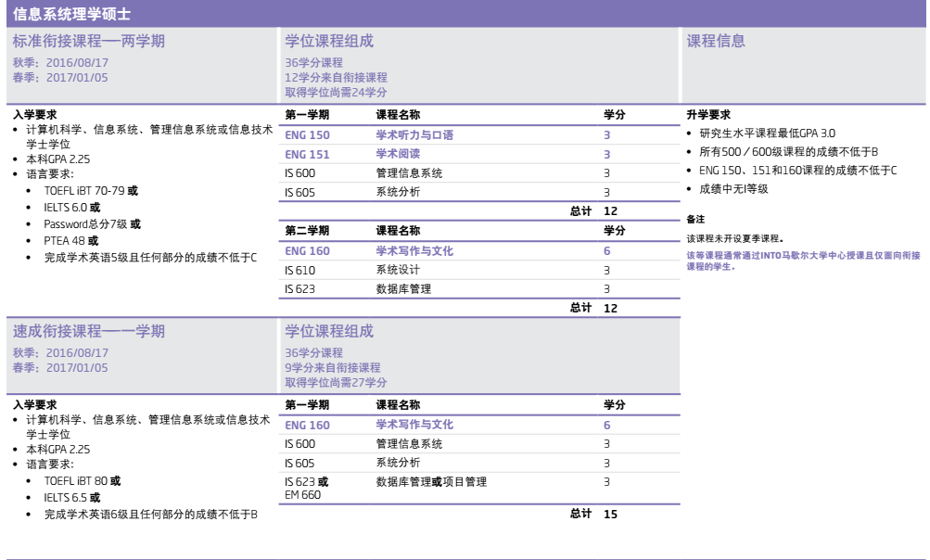Open the ENG 150 course code
The width and height of the screenshot is (930, 560).
tap(307, 135)
